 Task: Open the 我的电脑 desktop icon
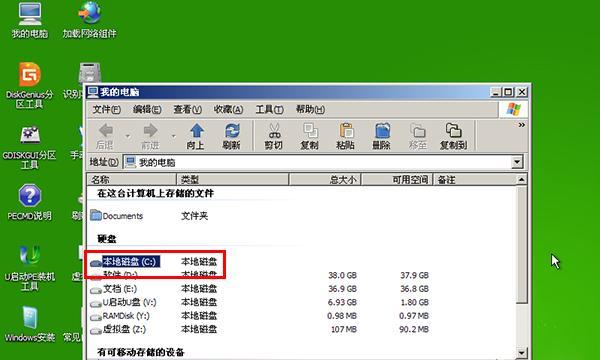[29, 20]
